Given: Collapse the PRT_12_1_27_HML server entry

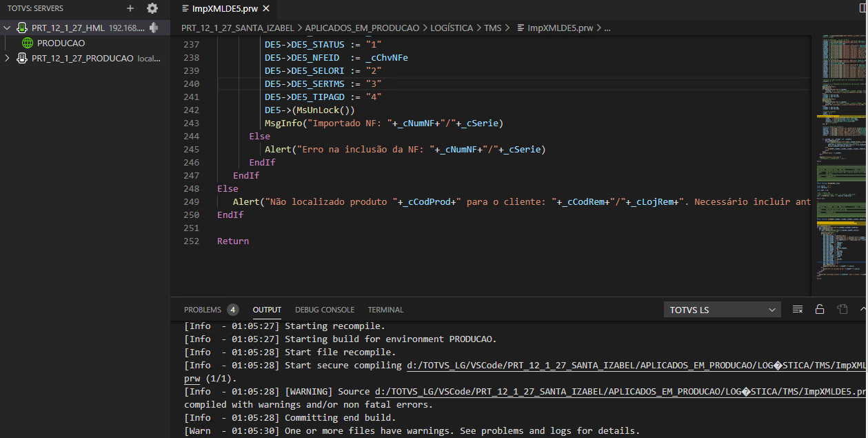Looking at the screenshot, I should click(x=7, y=28).
